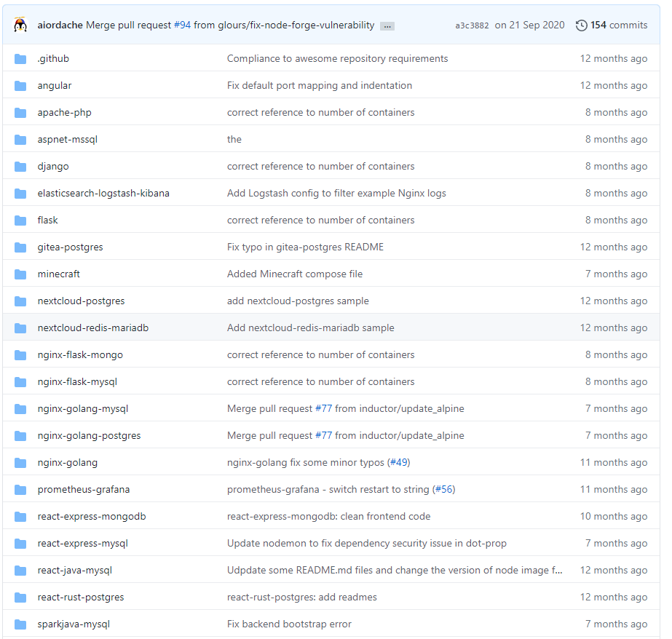Screen dimensions: 672x639
Task: Open the prometheus-grafana directory name
Action: [84, 490]
